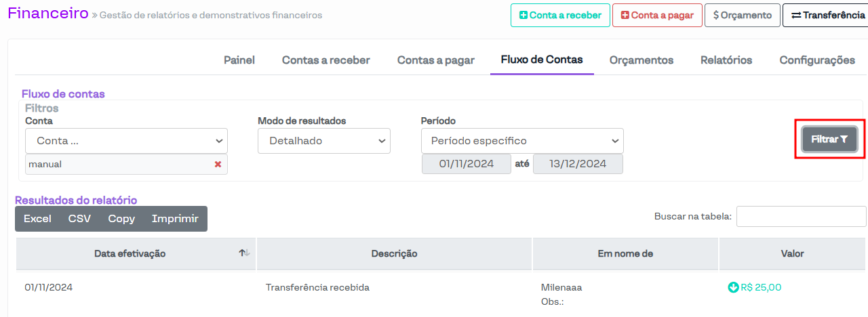Click the green arrow icon beside R$ 25,00
Image resolution: width=868 pixels, height=317 pixels.
pos(733,287)
